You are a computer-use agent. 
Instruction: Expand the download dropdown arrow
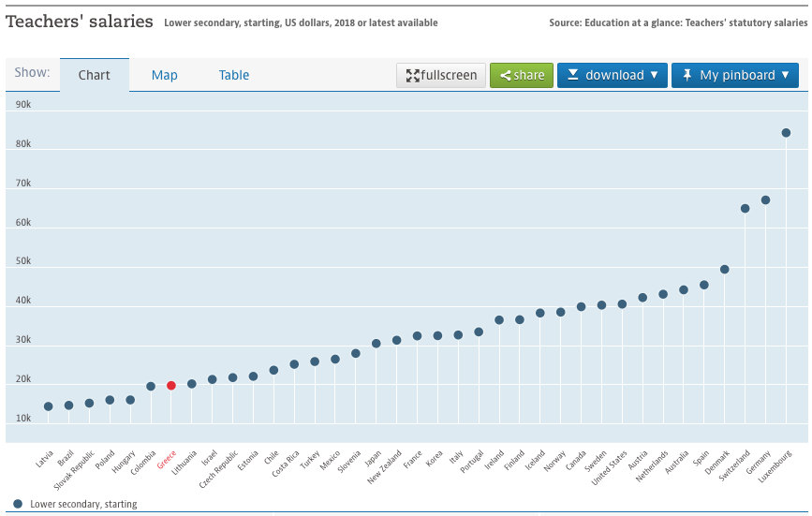(x=654, y=75)
